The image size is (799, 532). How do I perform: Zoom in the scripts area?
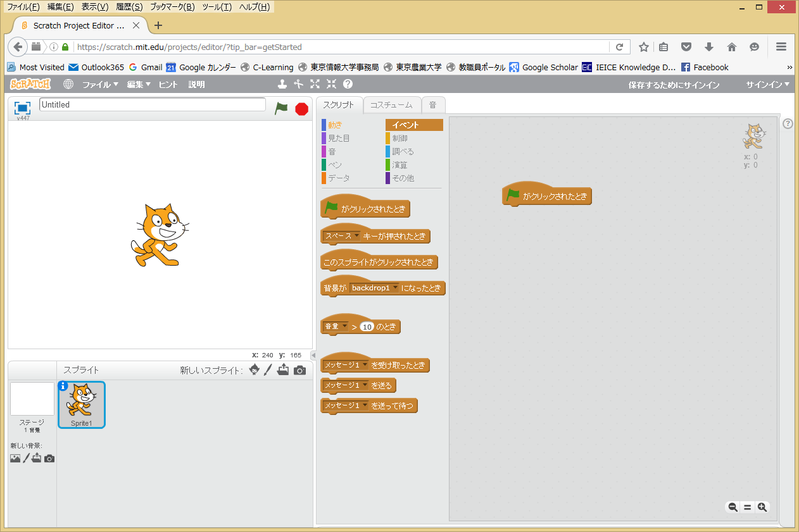[762, 507]
